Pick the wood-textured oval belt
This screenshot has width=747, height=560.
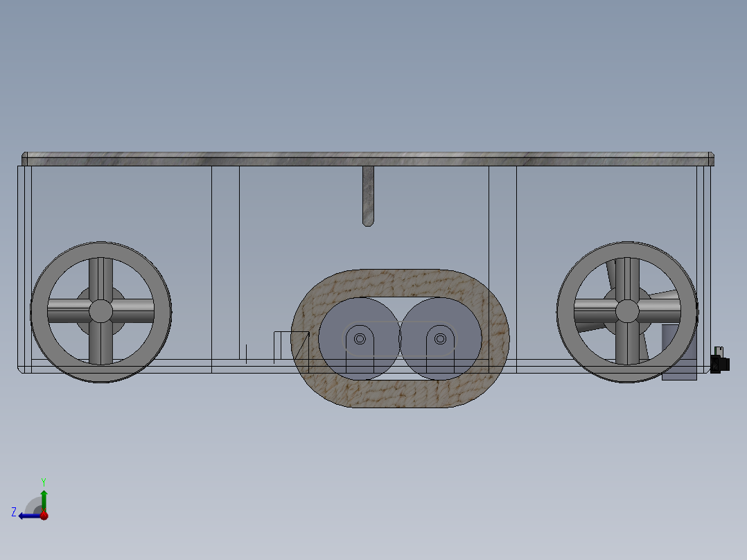(401, 283)
